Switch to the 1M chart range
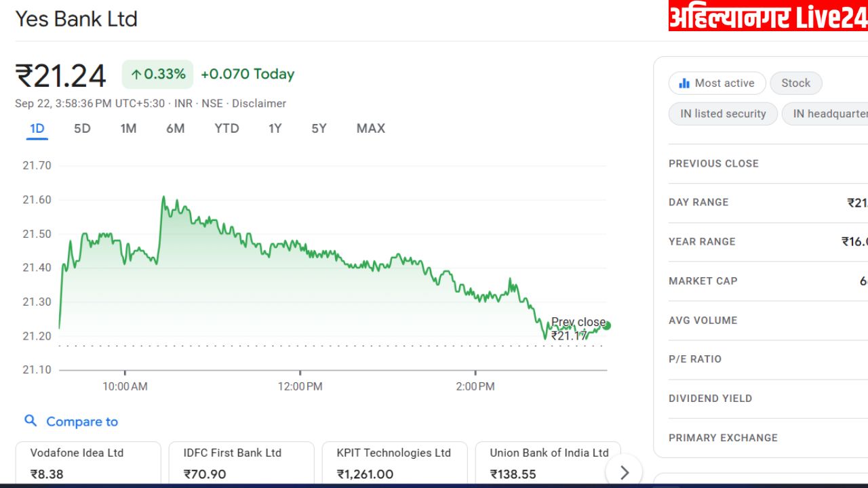Image resolution: width=868 pixels, height=488 pixels. point(128,128)
